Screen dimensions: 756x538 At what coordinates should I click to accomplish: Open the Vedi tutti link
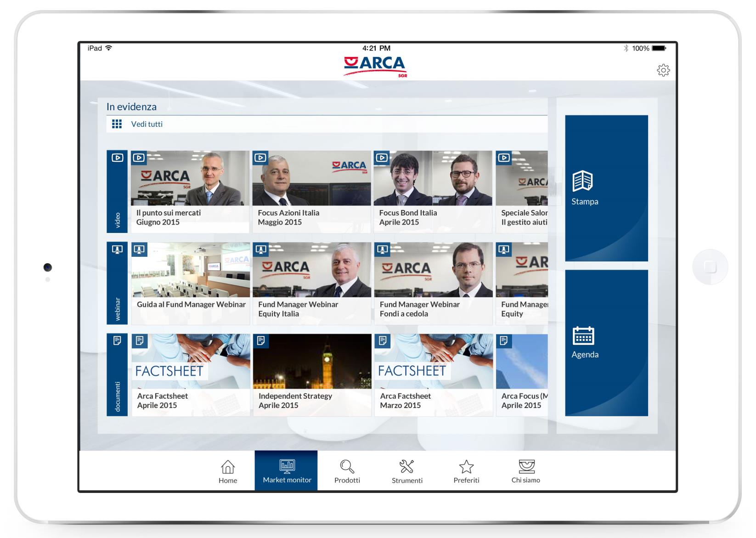coord(147,124)
